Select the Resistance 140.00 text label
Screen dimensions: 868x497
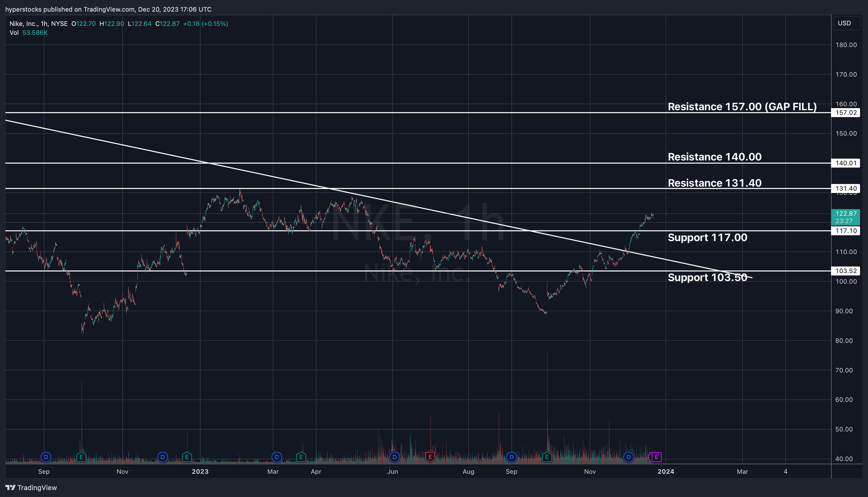[x=714, y=157]
